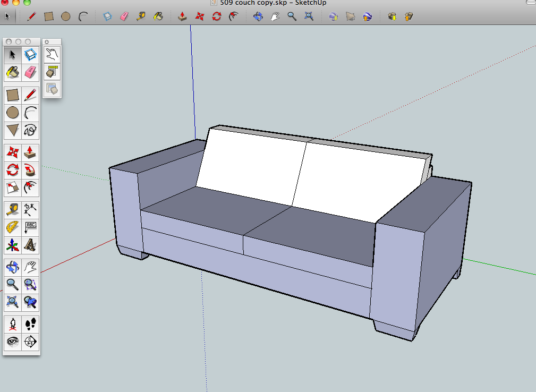
Task: Select the Look Around eye tool
Action: pyautogui.click(x=13, y=342)
